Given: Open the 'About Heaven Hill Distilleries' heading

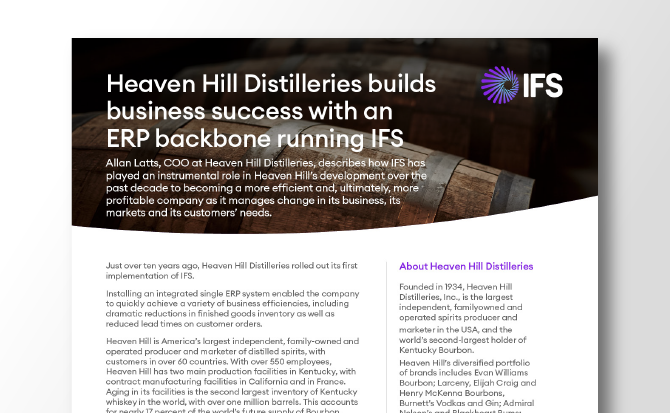Looking at the screenshot, I should click(x=466, y=267).
